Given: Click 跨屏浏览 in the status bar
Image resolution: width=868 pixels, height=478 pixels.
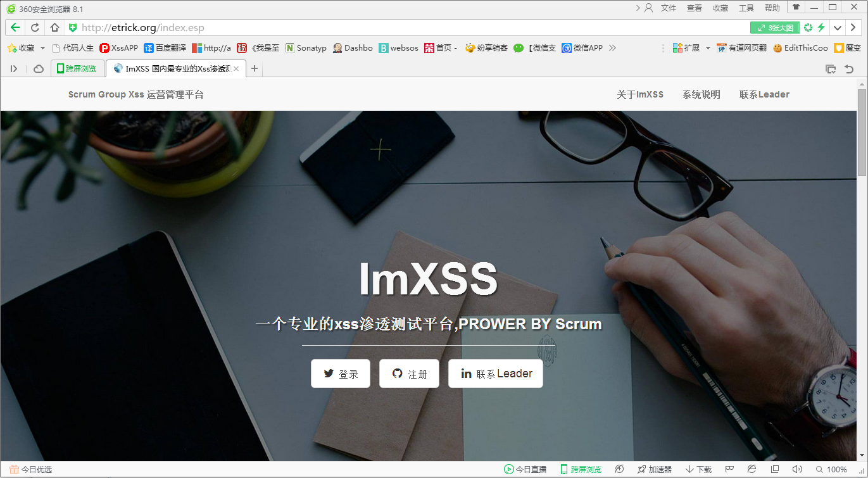Looking at the screenshot, I should [581, 469].
